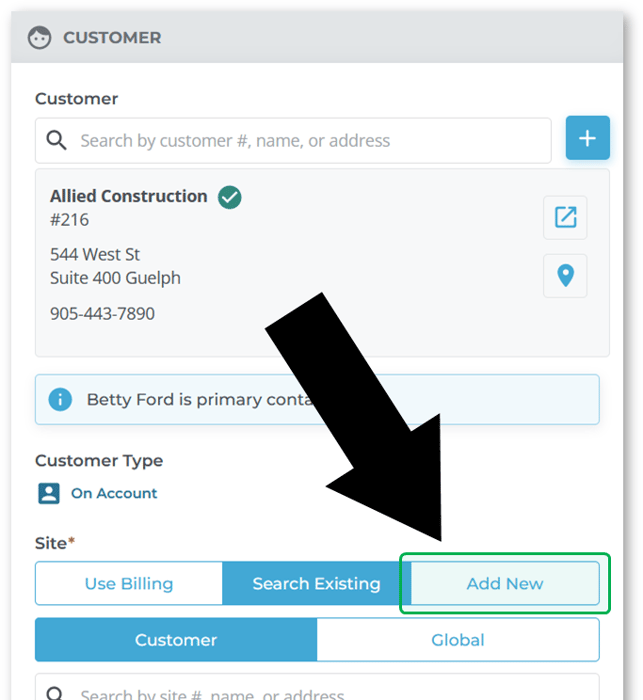The image size is (643, 700).
Task: Click the info icon in contact banner
Action: (60, 400)
